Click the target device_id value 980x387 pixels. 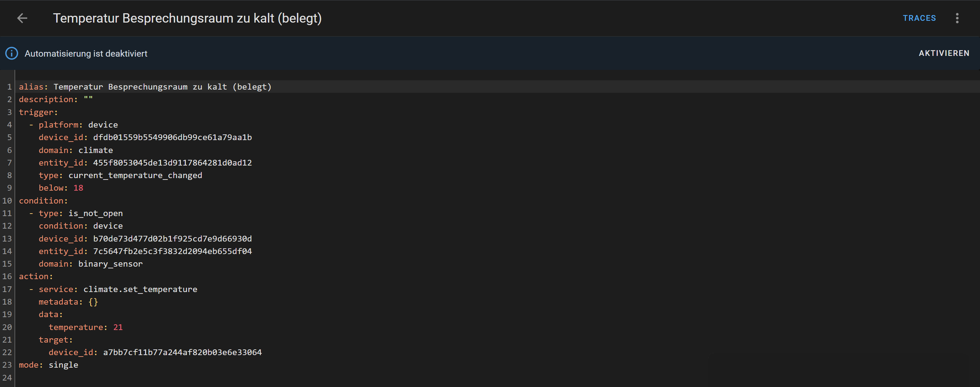pyautogui.click(x=182, y=352)
